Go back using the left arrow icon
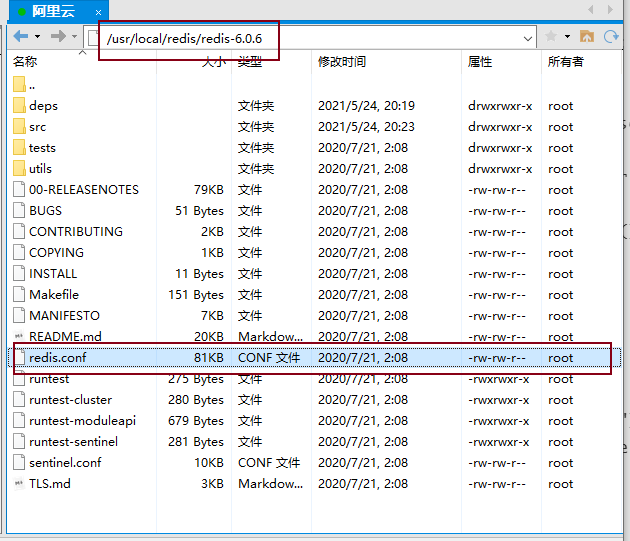This screenshot has width=630, height=541. [x=20, y=37]
